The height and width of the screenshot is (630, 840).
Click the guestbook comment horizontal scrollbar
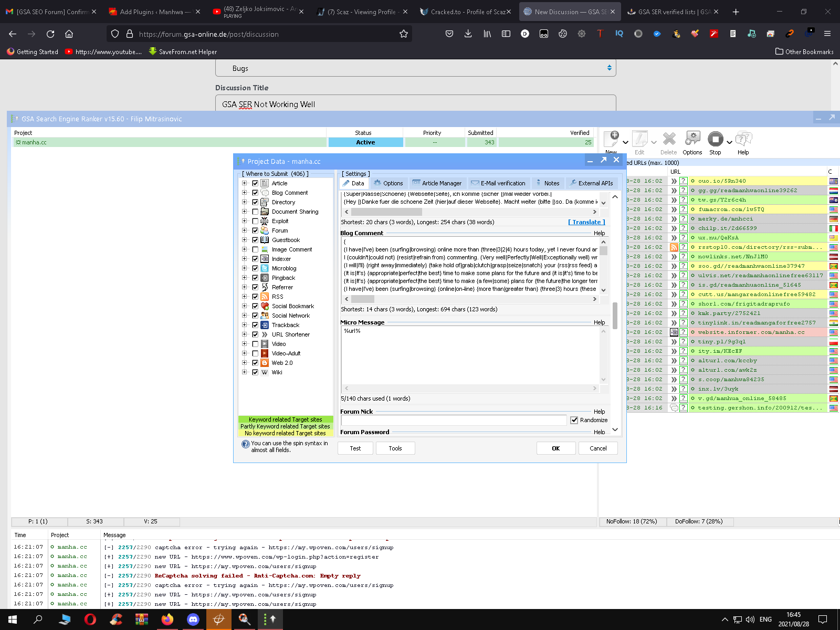[x=470, y=212]
